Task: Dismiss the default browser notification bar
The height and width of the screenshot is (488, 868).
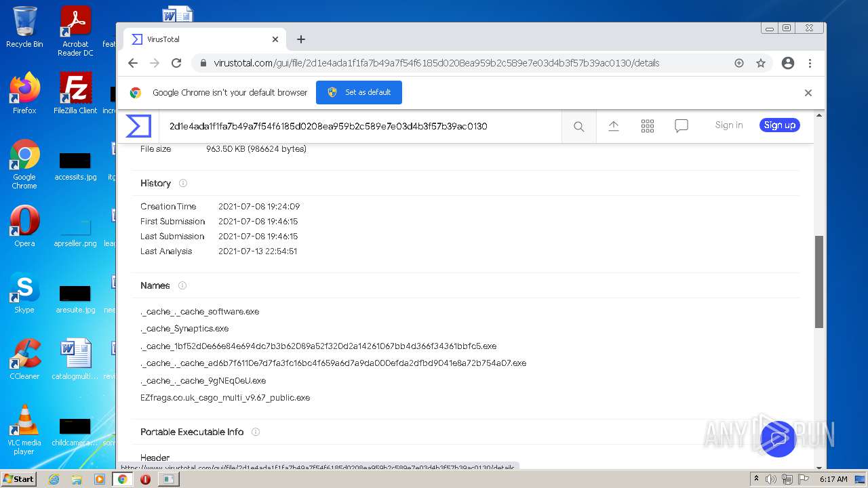Action: pos(808,93)
